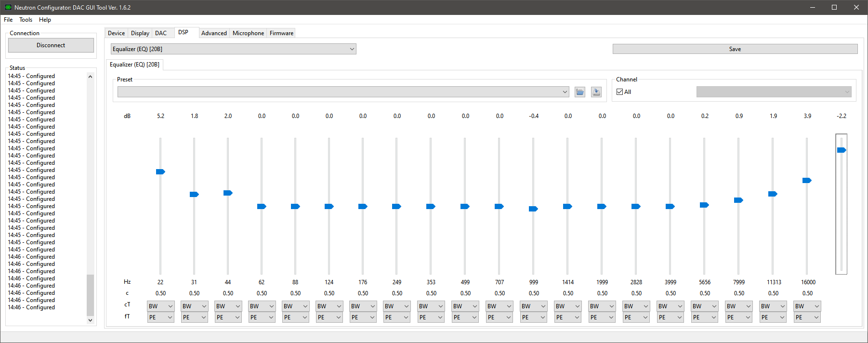Screen dimensions: 868x343
Task: Click the Status list scroll-up arrow
Action: (90, 77)
